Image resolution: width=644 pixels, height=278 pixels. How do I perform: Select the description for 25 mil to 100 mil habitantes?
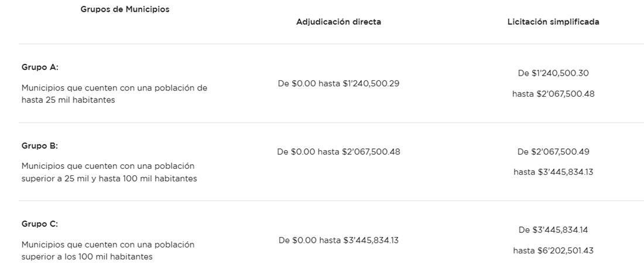(109, 172)
